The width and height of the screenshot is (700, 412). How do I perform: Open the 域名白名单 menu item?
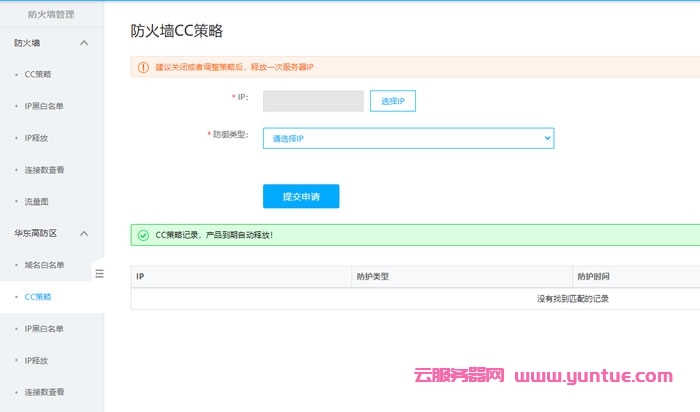pos(44,265)
